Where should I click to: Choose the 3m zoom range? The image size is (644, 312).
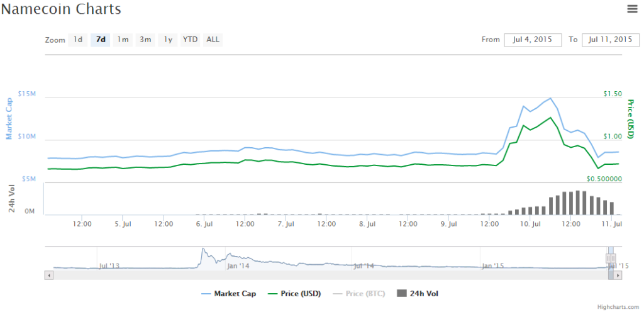pos(145,40)
